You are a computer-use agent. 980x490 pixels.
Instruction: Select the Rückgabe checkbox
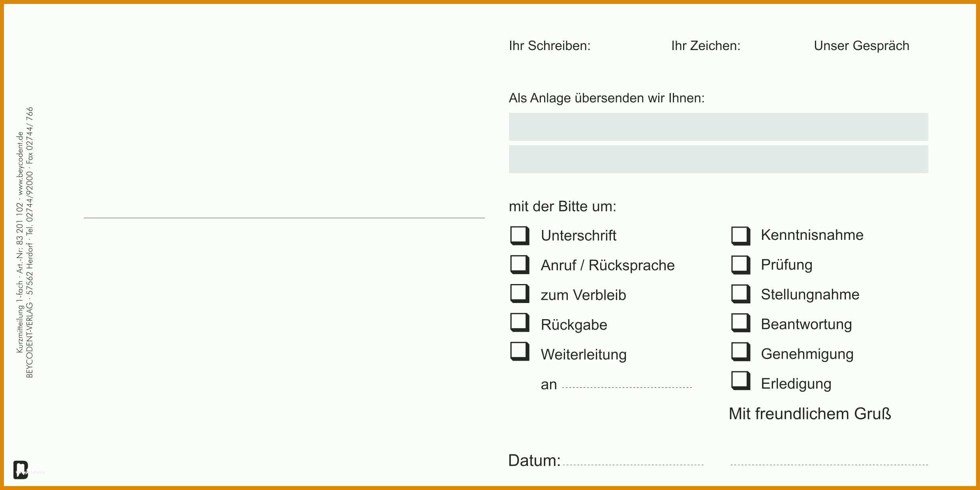(520, 322)
